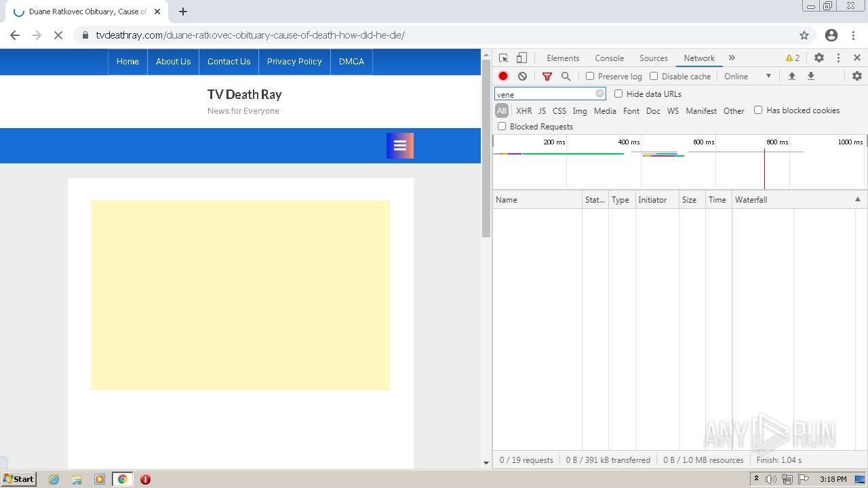
Task: Enable the Preserve log checkbox
Action: 590,77
